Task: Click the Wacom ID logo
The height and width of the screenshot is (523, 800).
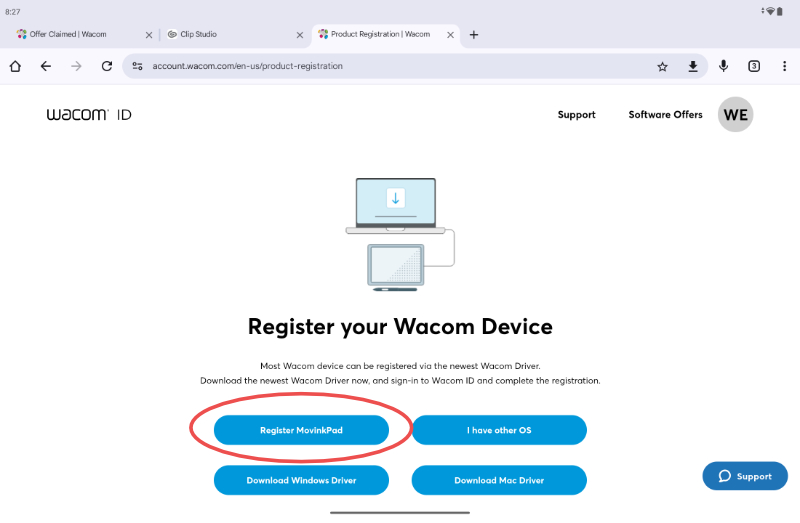Action: tap(89, 114)
